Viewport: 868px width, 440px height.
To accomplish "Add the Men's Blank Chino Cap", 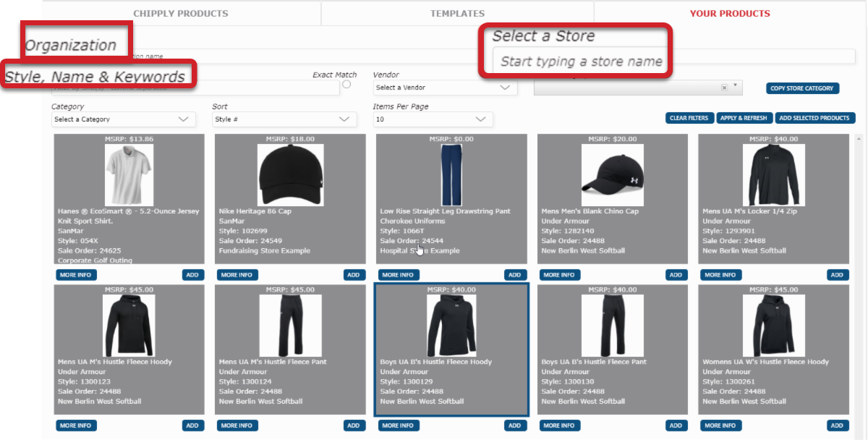I will tap(676, 275).
